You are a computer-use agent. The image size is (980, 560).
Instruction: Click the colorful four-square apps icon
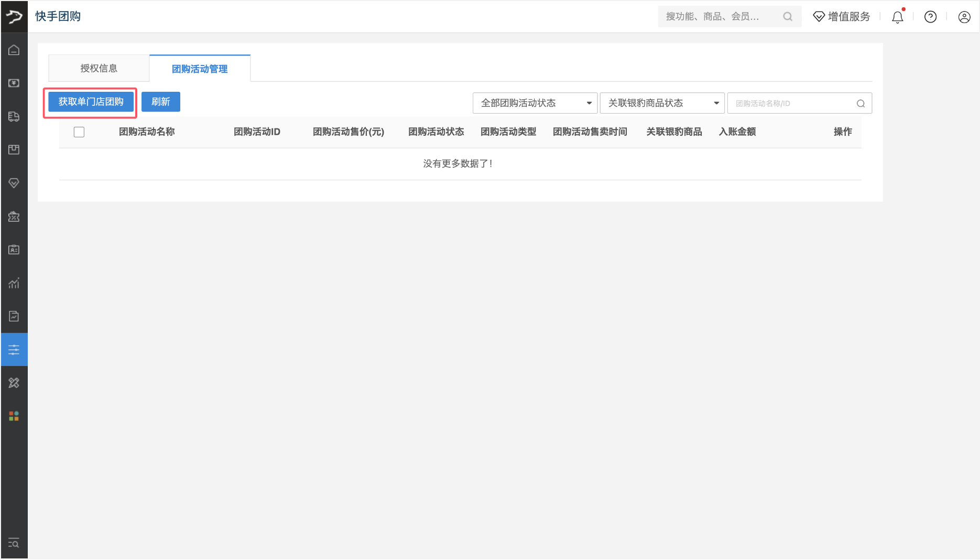pyautogui.click(x=14, y=416)
